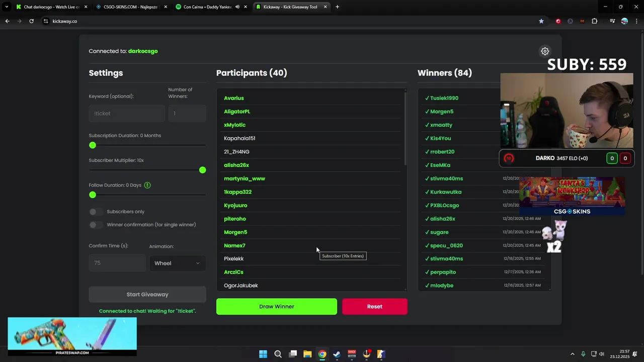Open the darkocsgo channel link
This screenshot has height=362, width=644.
pyautogui.click(x=143, y=51)
